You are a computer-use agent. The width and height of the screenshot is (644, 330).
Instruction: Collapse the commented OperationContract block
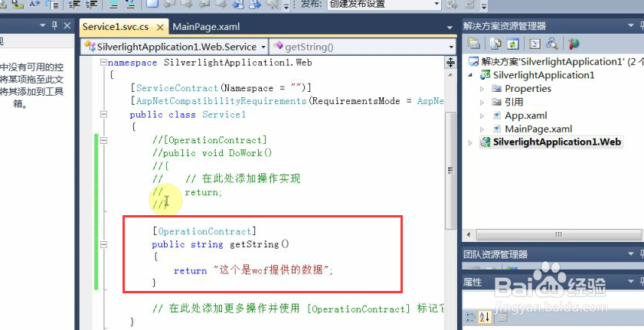pyautogui.click(x=103, y=140)
